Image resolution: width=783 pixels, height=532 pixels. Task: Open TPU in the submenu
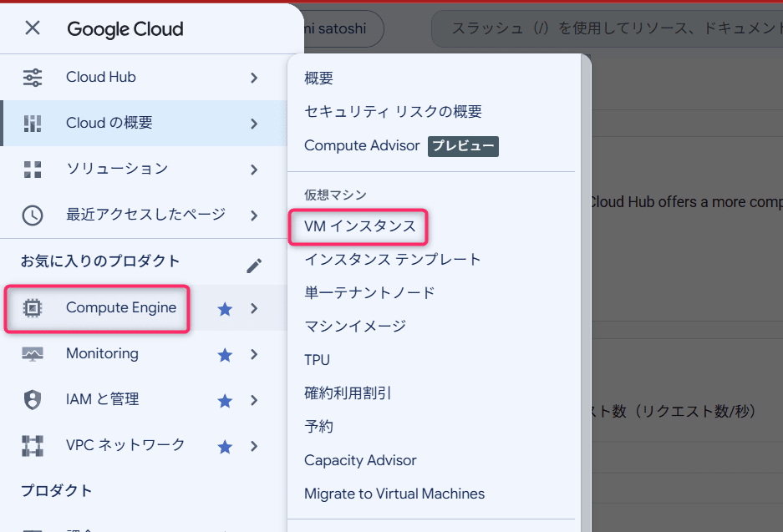317,360
